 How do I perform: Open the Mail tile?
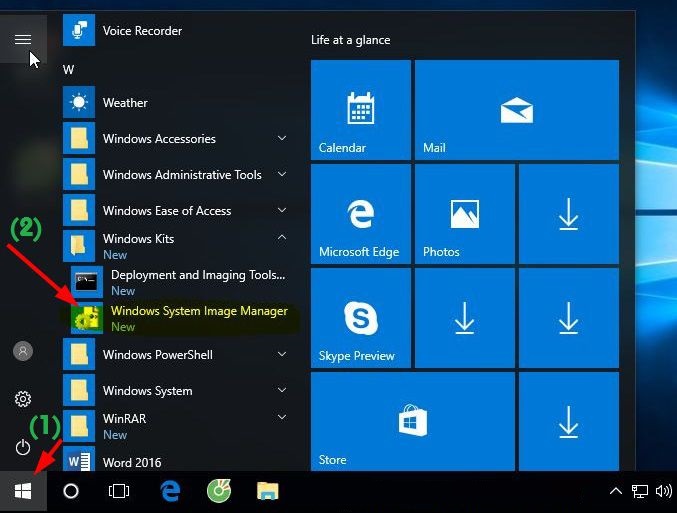[x=517, y=110]
